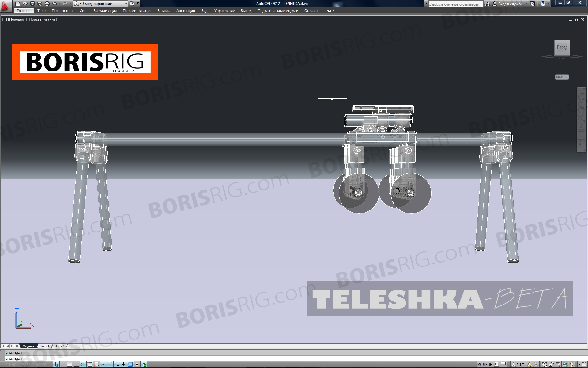Toggle Transparency display in status bar
This screenshot has width=588, height=368.
[x=130, y=364]
